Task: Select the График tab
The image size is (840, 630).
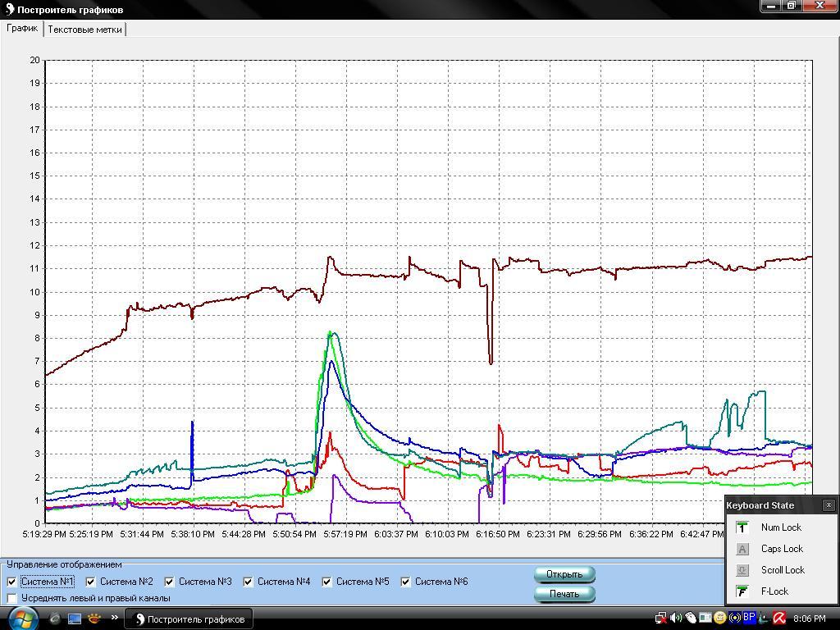Action: click(22, 28)
